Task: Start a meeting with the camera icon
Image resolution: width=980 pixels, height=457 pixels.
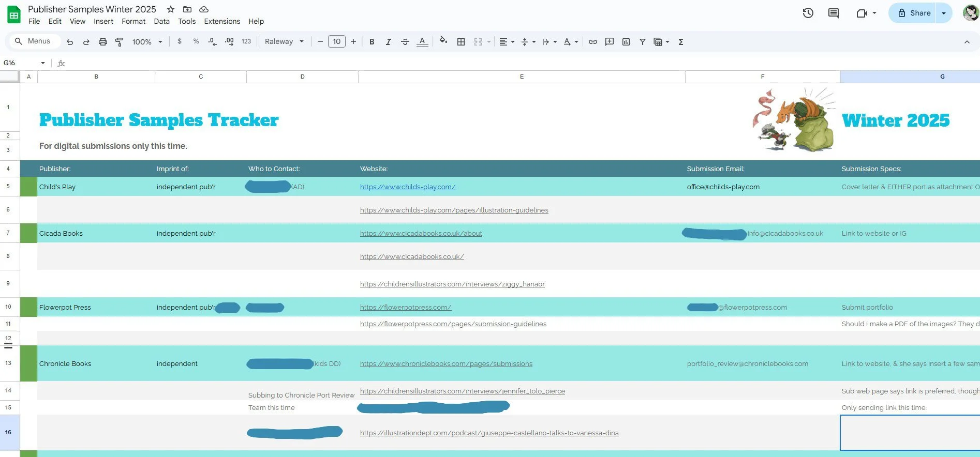Action: (862, 13)
